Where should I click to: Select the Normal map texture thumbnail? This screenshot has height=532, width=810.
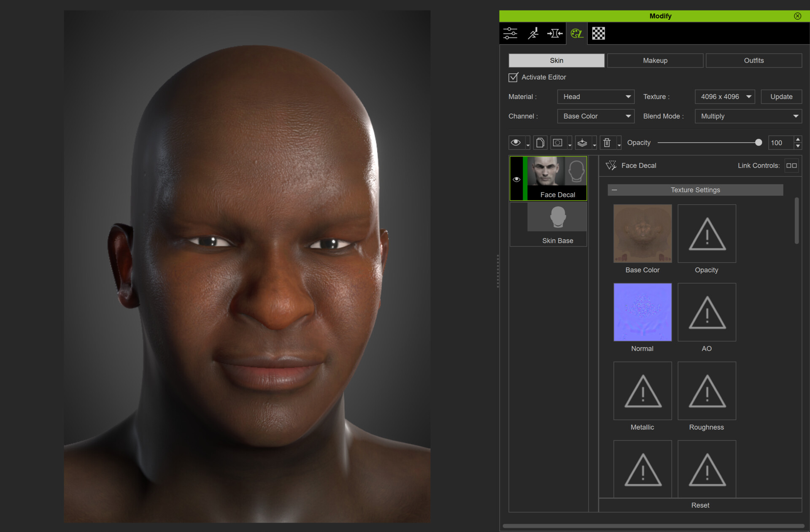click(x=642, y=312)
